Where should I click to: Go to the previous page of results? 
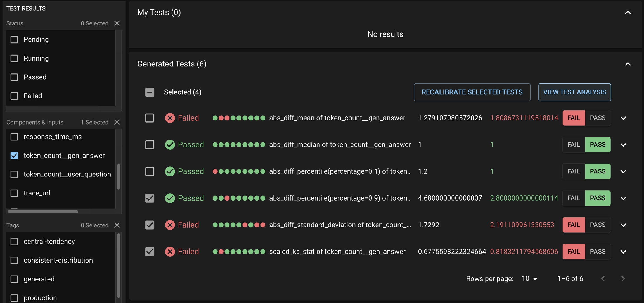point(603,279)
